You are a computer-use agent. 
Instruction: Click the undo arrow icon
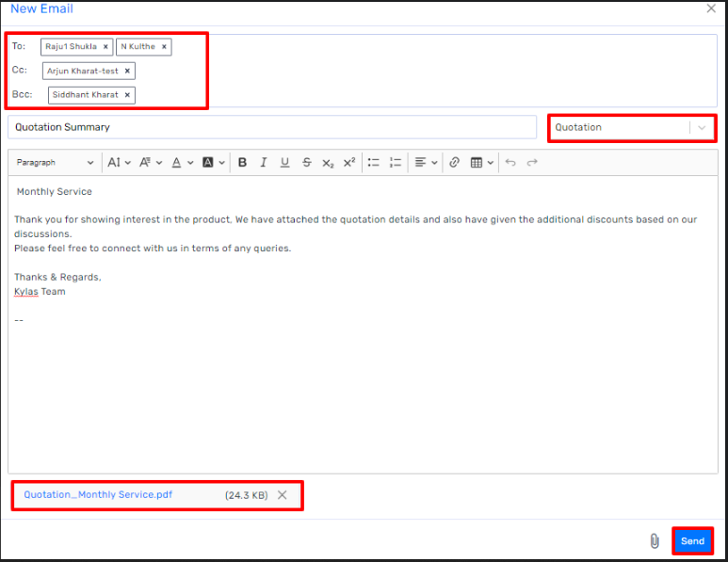click(510, 163)
